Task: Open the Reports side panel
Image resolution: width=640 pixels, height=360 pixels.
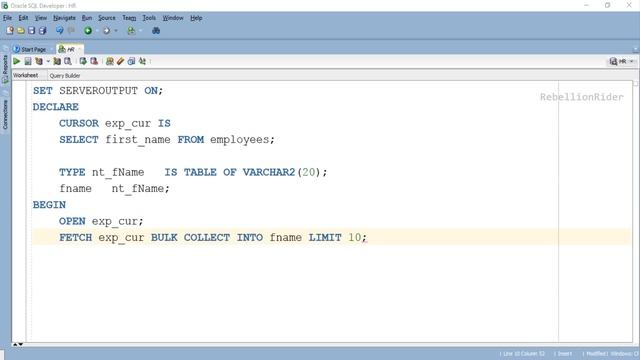Action: point(5,69)
